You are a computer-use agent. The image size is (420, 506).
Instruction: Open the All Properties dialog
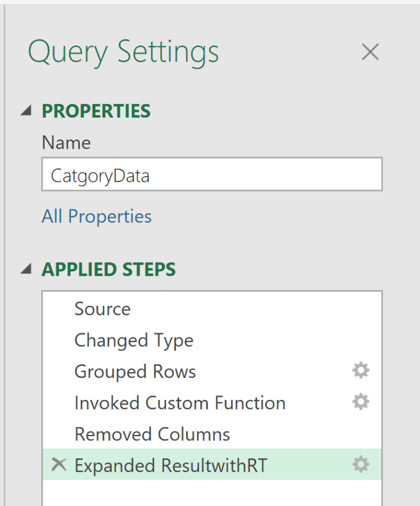click(x=96, y=216)
